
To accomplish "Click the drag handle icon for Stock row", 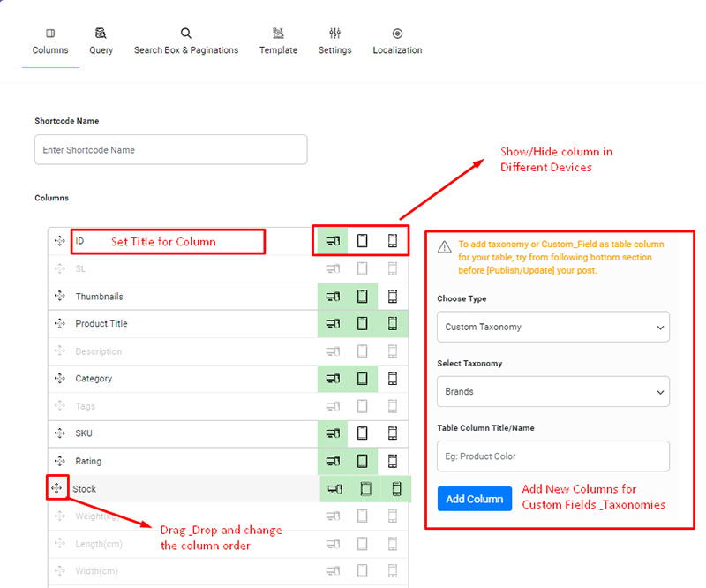I will click(56, 488).
